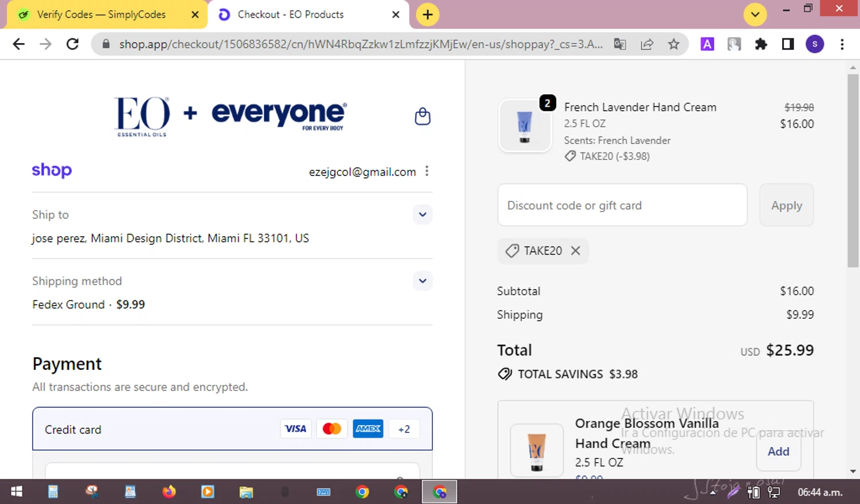Image resolution: width=860 pixels, height=504 pixels.
Task: Select the Credit card payment option
Action: coord(232,429)
